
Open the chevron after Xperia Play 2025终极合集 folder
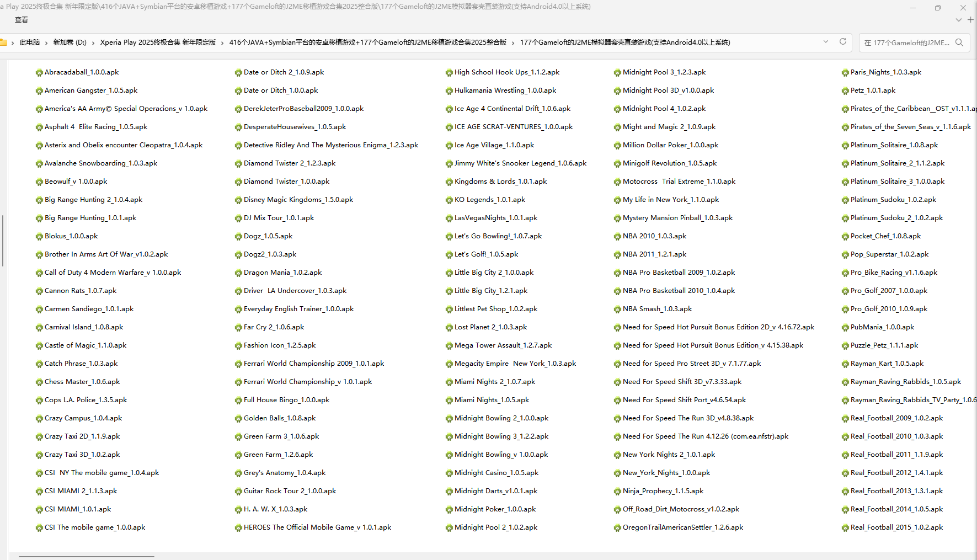click(x=222, y=42)
